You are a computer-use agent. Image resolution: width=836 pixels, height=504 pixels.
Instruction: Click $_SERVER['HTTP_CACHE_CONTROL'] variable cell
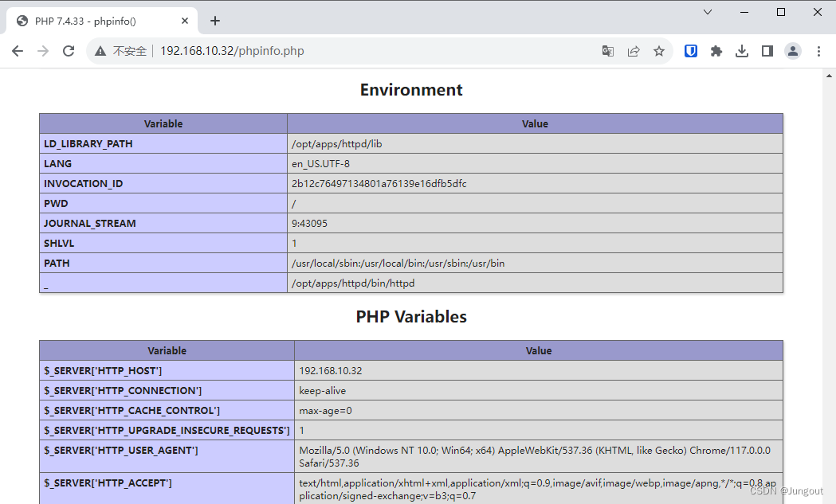coord(167,411)
